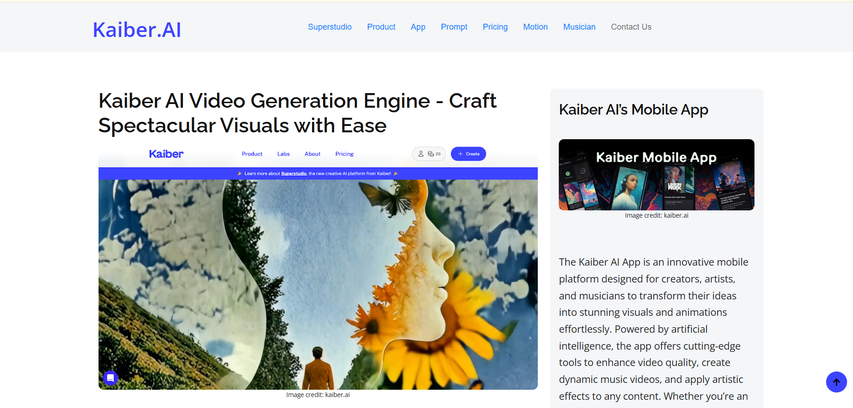This screenshot has height=408, width=853.
Task: Click the image credit caption under mobile banner
Action: (657, 215)
